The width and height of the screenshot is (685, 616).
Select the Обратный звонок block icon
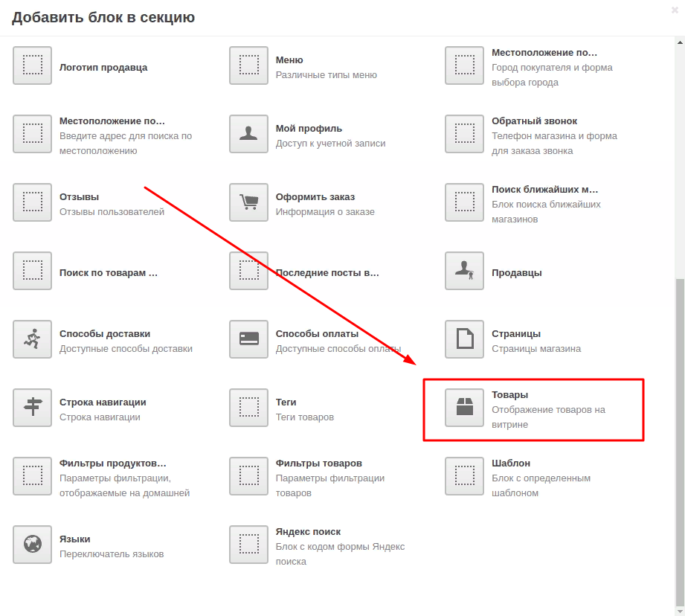click(464, 134)
